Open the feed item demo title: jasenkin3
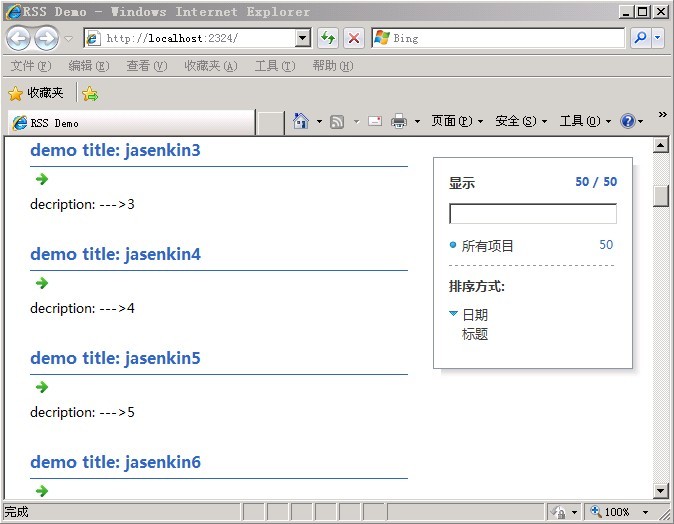This screenshot has width=674, height=524. pyautogui.click(x=115, y=150)
